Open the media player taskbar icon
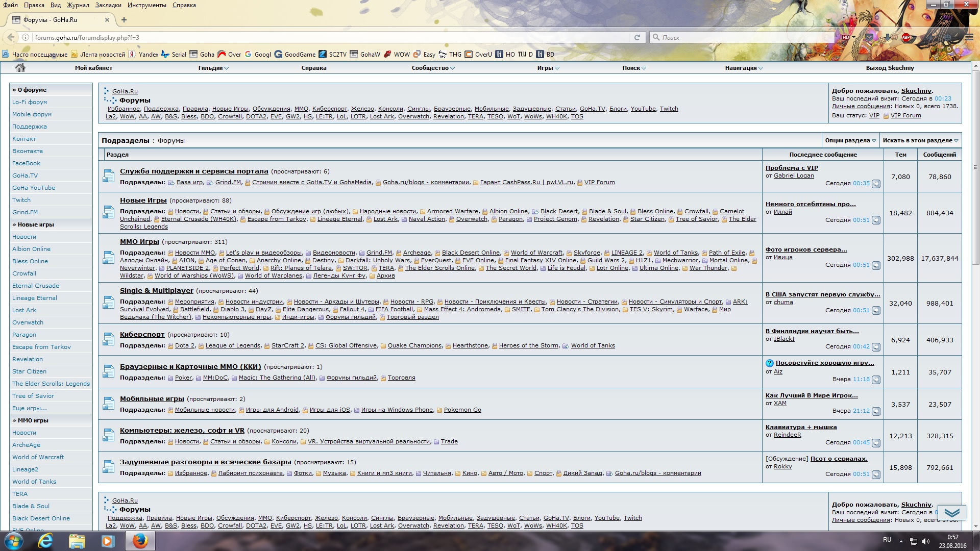Screen dimensions: 980x551 [x=108, y=541]
